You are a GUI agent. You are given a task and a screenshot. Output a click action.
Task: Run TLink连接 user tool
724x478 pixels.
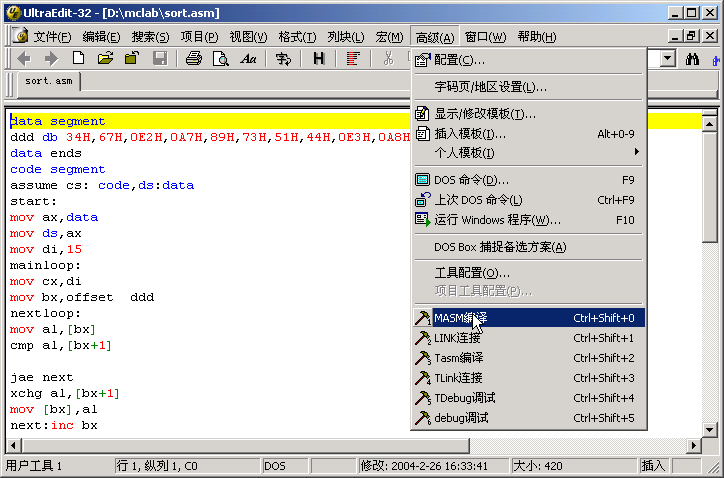(x=529, y=378)
